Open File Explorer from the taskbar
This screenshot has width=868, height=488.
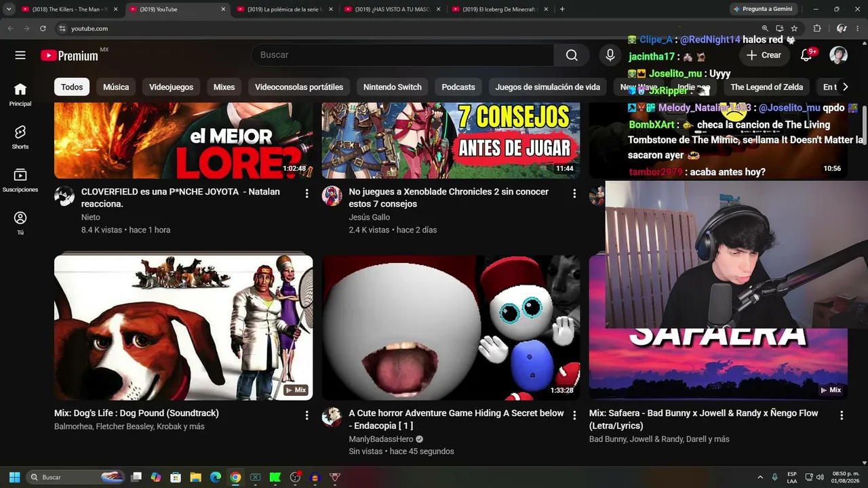(195, 477)
